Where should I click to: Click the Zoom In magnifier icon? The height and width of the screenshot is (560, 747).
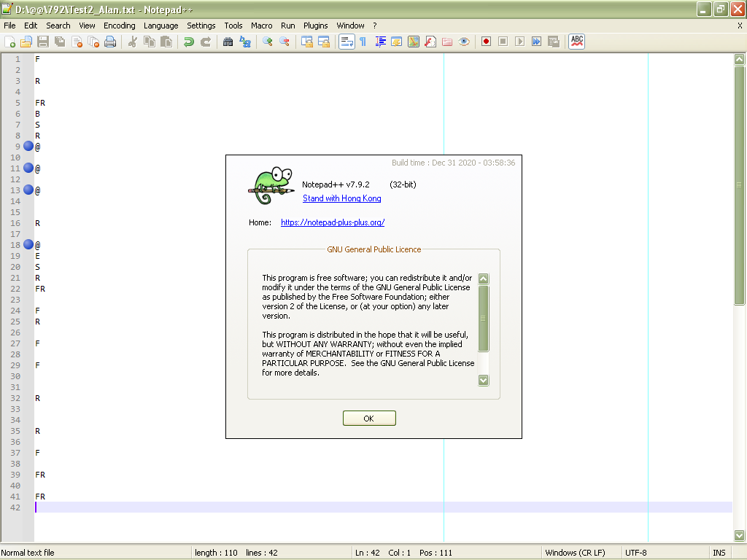pyautogui.click(x=267, y=42)
